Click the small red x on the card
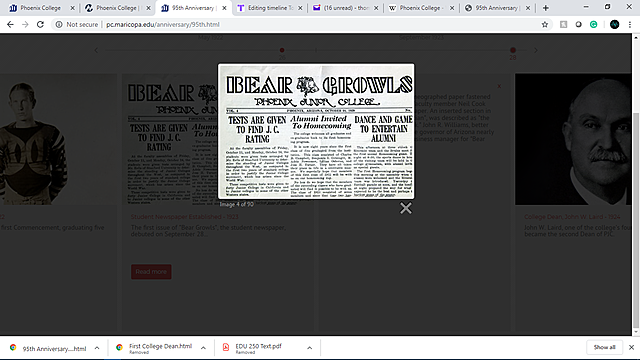The height and width of the screenshot is (360, 640). coord(499,87)
